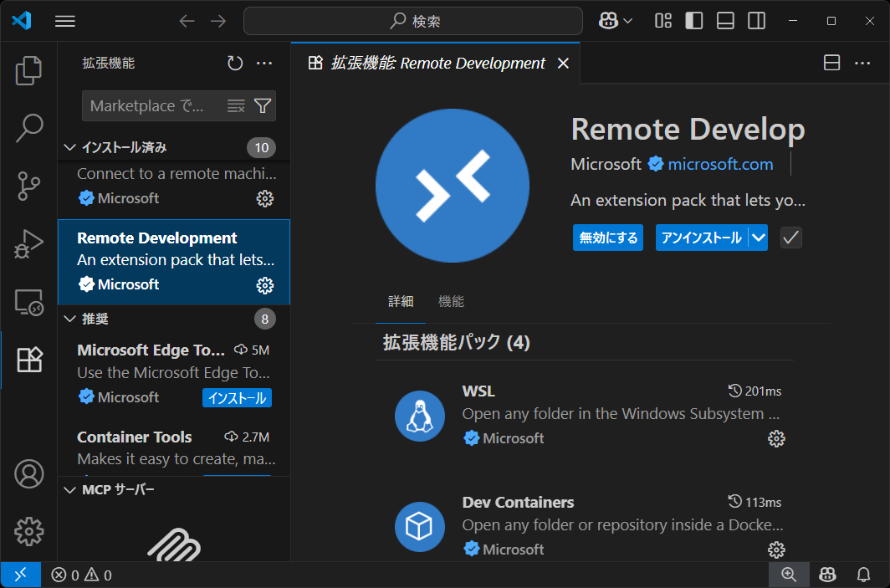Click the Microsoft publisher name in header

tap(606, 165)
